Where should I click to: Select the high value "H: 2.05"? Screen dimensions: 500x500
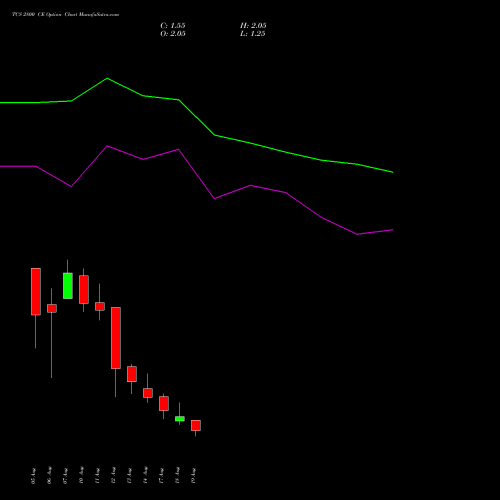(253, 26)
